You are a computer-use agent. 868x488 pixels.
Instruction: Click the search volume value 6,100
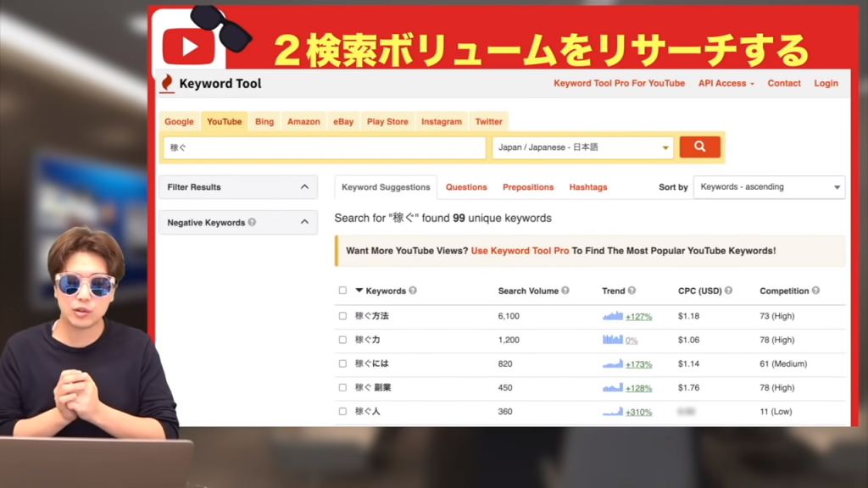click(x=509, y=316)
